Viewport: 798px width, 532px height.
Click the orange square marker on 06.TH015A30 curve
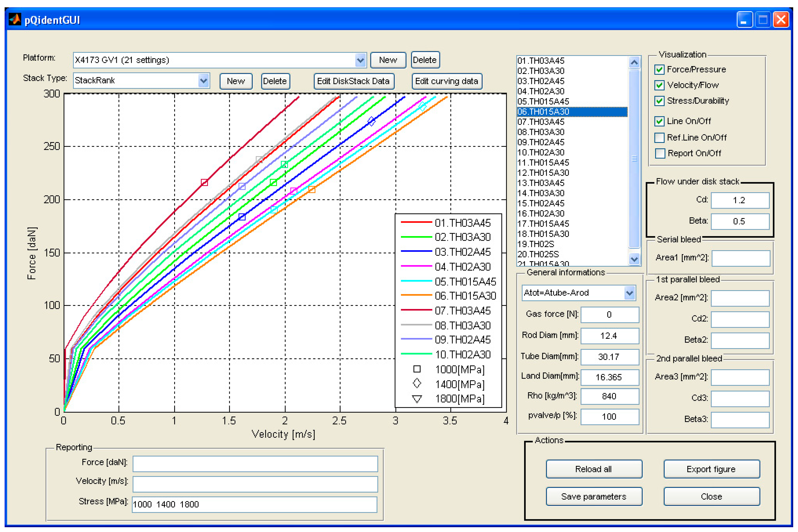pyautogui.click(x=312, y=189)
